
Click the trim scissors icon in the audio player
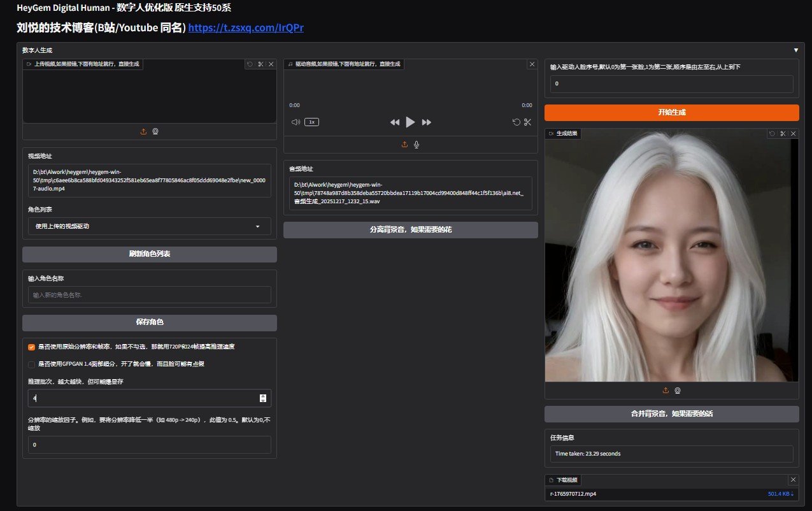coord(527,122)
